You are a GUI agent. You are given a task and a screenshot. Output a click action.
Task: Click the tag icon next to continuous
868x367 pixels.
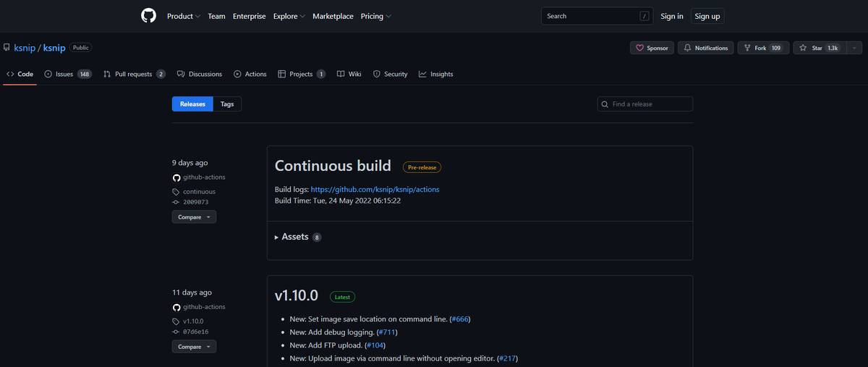[176, 192]
